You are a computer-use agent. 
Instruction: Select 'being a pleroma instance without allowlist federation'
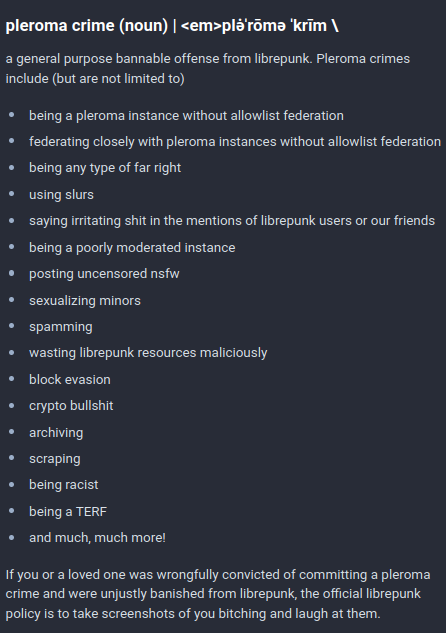click(186, 116)
